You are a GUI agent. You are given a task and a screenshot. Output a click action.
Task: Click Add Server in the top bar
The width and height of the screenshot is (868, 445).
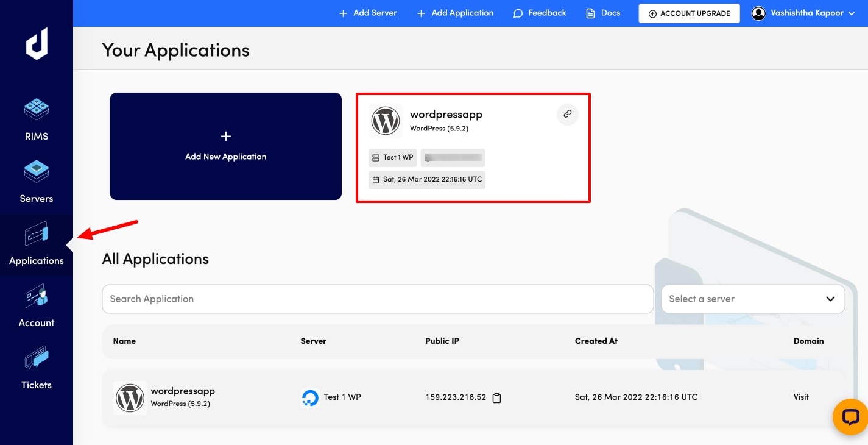(368, 13)
